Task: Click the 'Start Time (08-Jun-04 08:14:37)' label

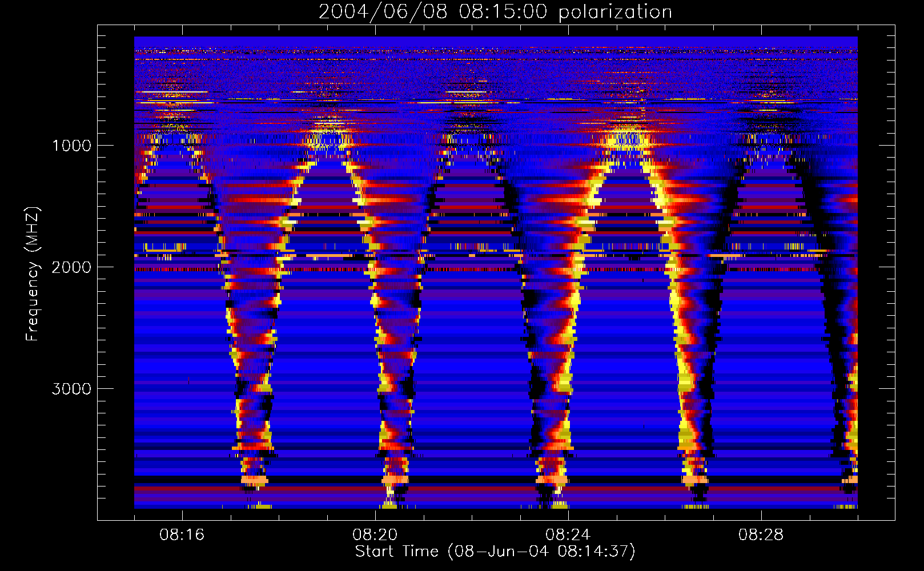Action: 495,552
